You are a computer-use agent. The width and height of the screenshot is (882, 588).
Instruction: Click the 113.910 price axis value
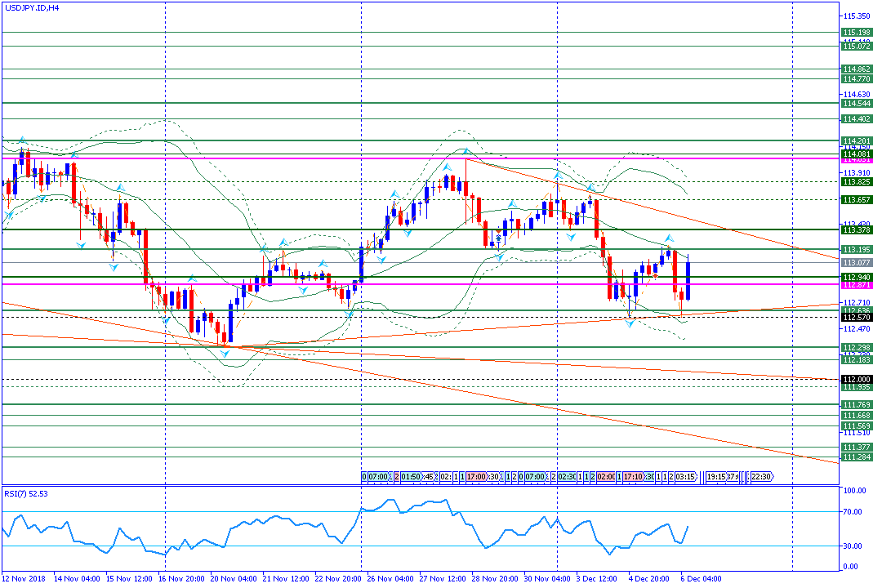coord(857,172)
